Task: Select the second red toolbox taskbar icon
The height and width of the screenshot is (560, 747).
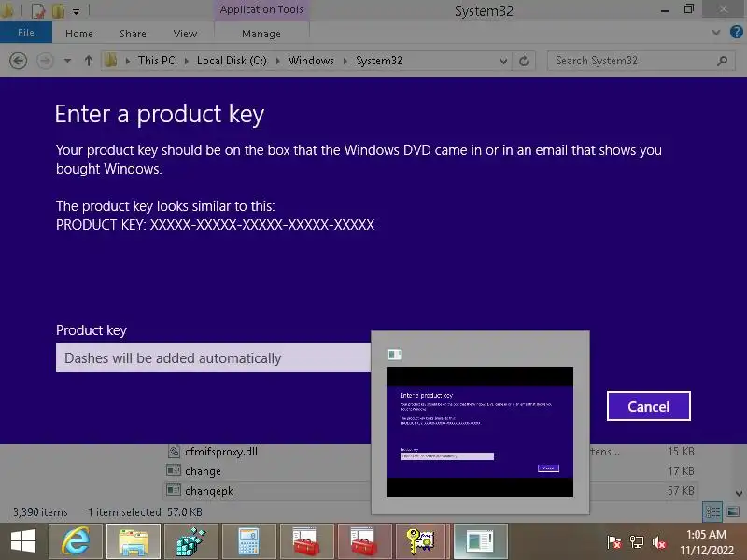Action: 364,541
